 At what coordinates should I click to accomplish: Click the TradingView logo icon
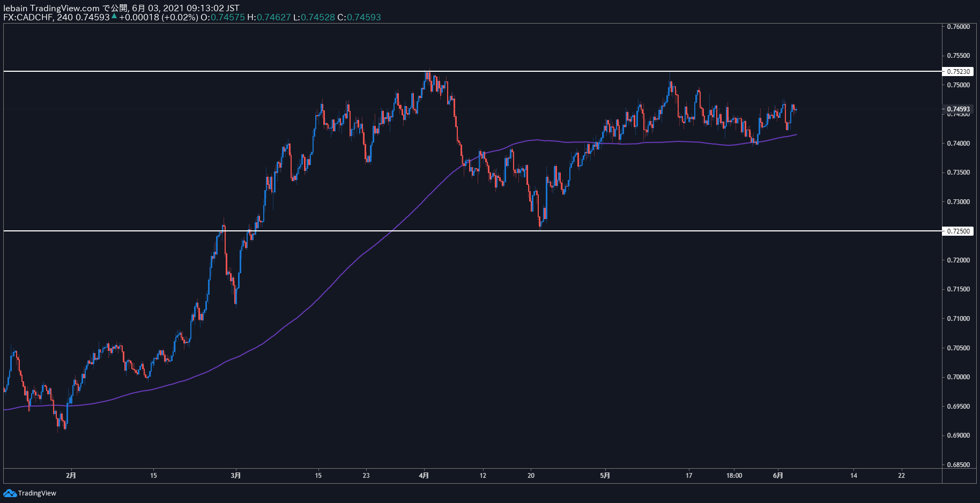(x=10, y=493)
